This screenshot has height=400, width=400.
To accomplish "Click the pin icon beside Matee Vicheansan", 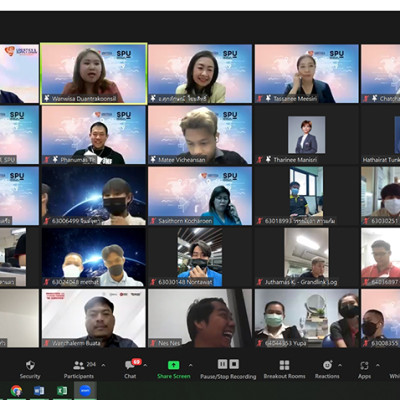I will click(153, 160).
